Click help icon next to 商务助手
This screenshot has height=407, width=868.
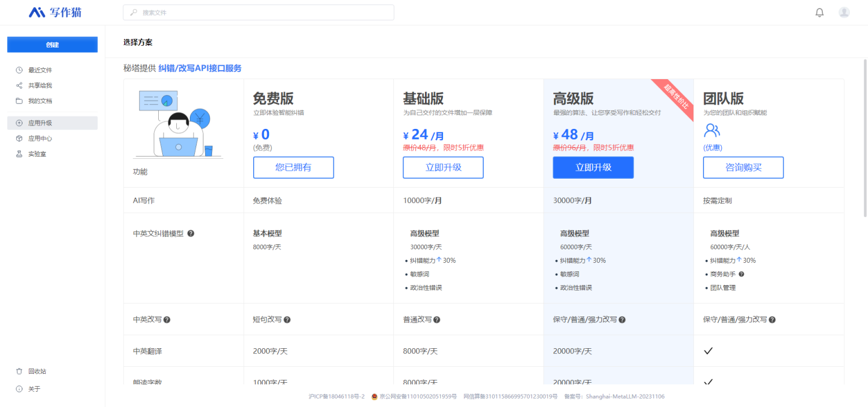tap(741, 274)
